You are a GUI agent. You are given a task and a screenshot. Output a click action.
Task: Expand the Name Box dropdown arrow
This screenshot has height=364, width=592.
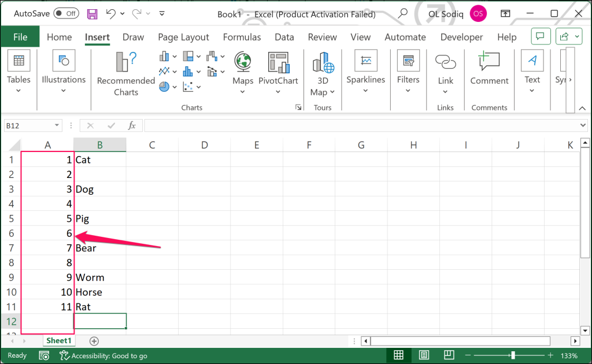tap(57, 125)
